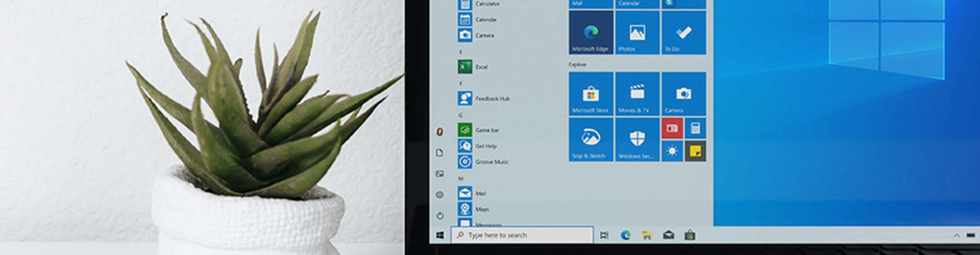Open Get Help from app list
980x255 pixels.
[478, 146]
